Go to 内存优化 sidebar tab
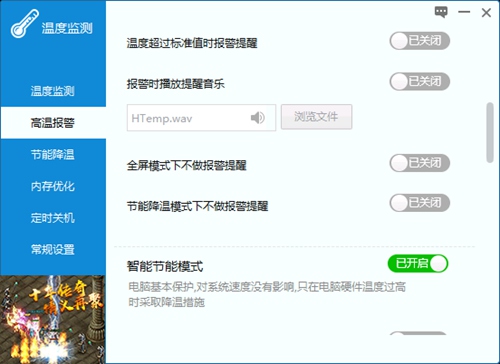Viewport: 500px width, 364px height. point(53,186)
